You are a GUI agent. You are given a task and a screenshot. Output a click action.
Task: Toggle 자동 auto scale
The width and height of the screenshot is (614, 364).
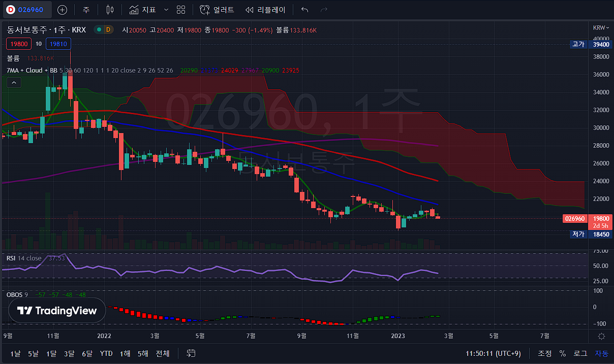tap(601, 353)
